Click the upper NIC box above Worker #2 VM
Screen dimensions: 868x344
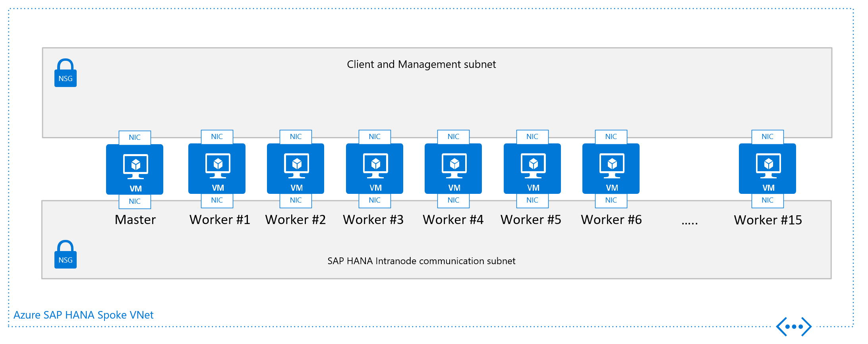[x=296, y=137]
